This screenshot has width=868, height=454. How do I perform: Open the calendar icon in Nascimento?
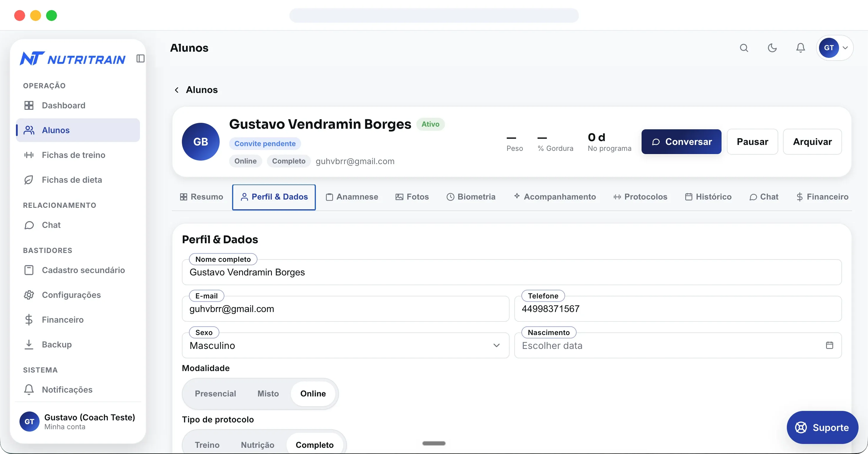830,345
